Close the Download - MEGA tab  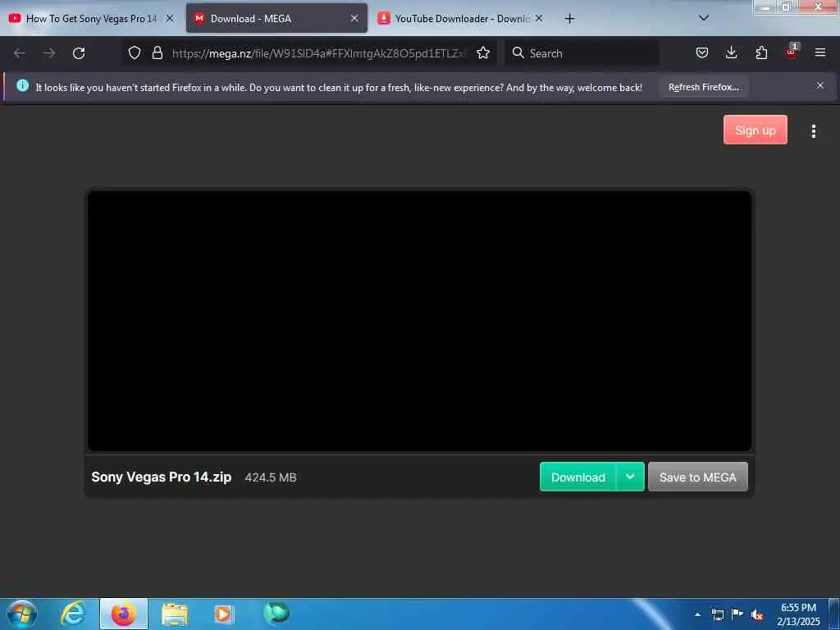click(x=354, y=18)
